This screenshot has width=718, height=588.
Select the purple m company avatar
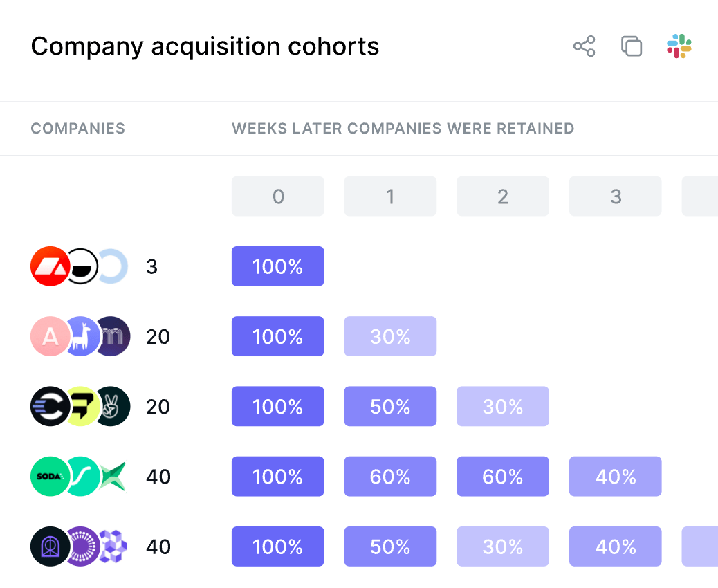point(111,336)
